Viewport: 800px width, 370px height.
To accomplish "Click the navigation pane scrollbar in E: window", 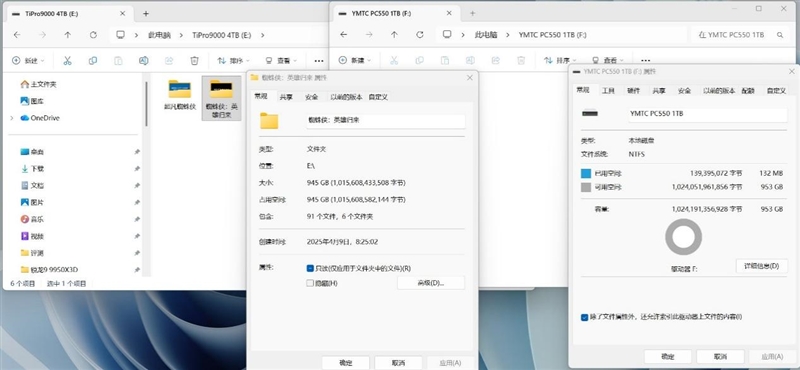I will point(147,105).
